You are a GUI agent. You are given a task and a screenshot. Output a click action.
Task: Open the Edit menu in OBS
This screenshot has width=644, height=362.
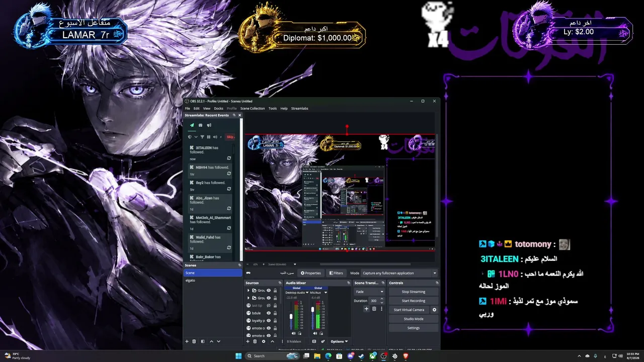[197, 108]
